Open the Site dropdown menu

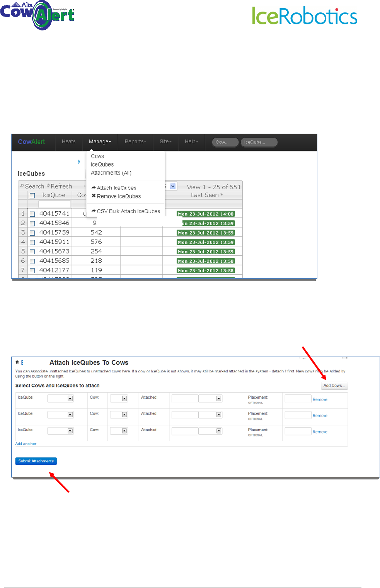click(165, 142)
